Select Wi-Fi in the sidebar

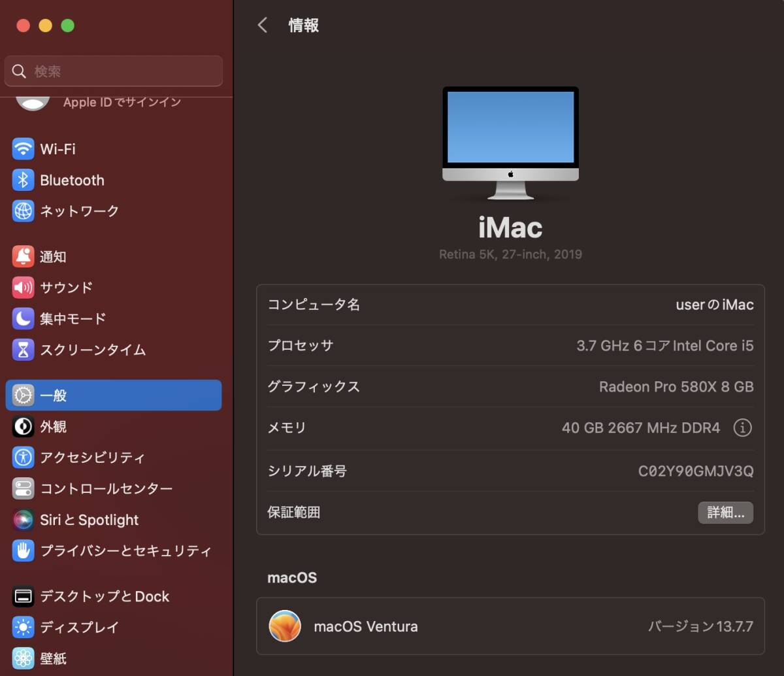(x=58, y=149)
